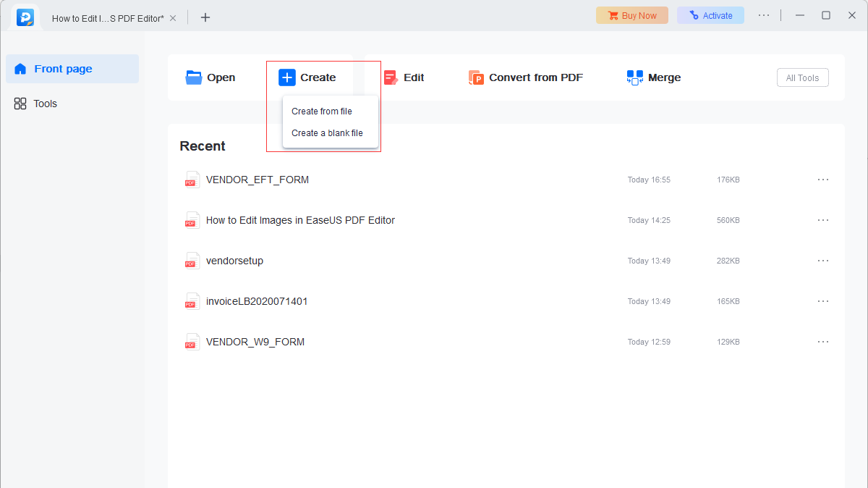Open more options for invoiceLB2020071401

823,301
